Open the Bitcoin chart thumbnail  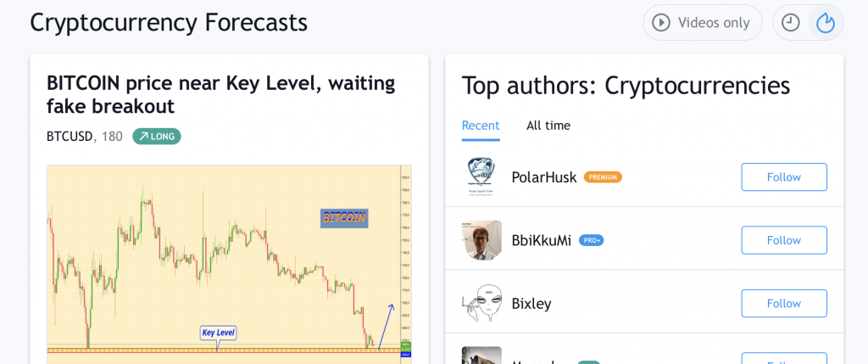pos(229,264)
